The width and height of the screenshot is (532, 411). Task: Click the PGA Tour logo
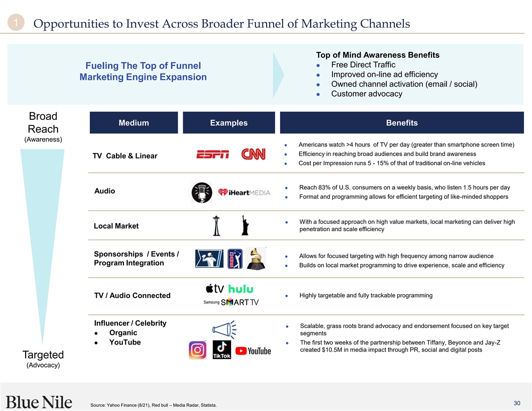coord(235,259)
